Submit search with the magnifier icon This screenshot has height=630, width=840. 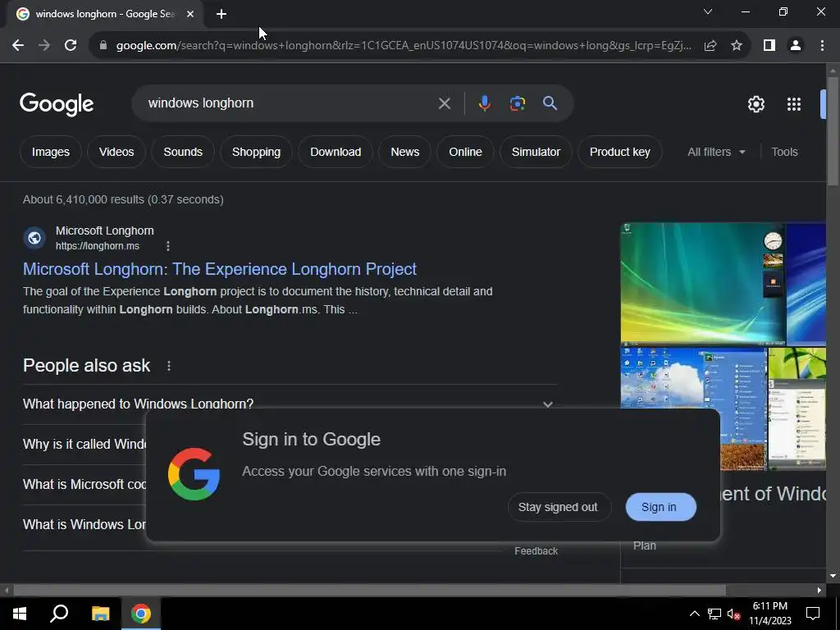pyautogui.click(x=550, y=103)
